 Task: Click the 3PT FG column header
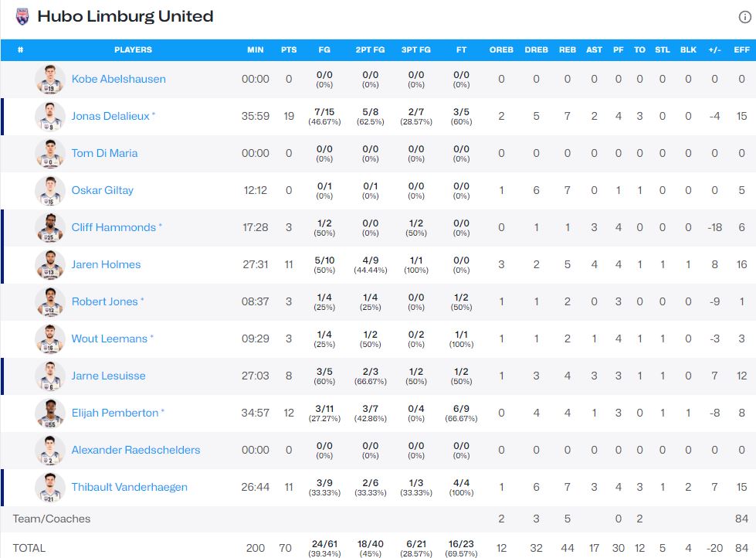pos(415,49)
